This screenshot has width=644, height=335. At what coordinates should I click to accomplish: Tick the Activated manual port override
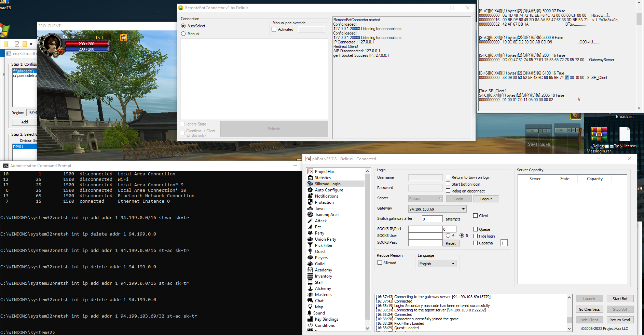274,29
